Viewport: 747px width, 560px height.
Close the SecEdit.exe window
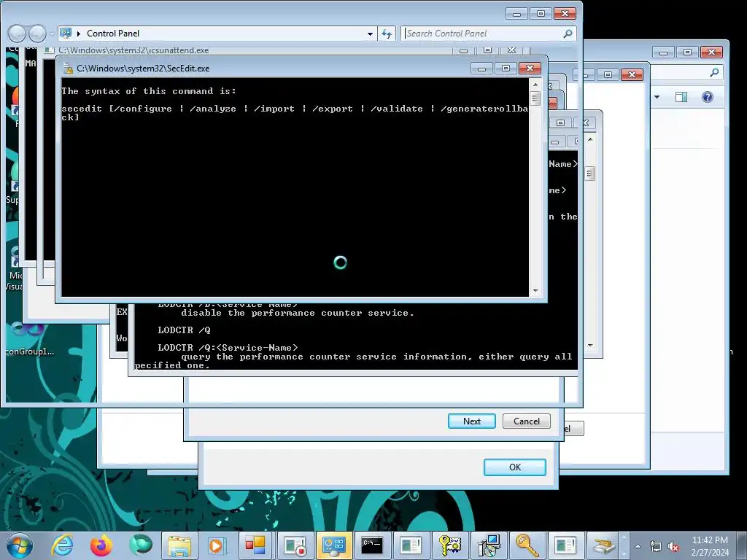pos(530,69)
